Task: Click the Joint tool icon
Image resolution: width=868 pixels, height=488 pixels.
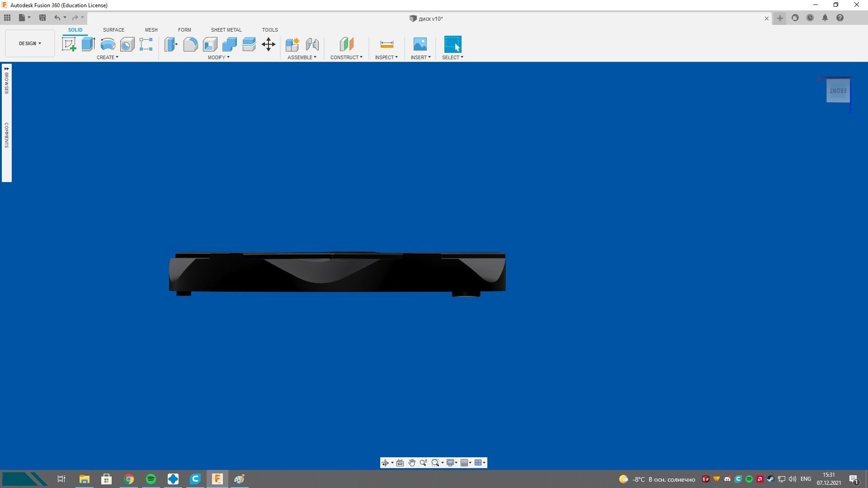Action: (x=312, y=44)
